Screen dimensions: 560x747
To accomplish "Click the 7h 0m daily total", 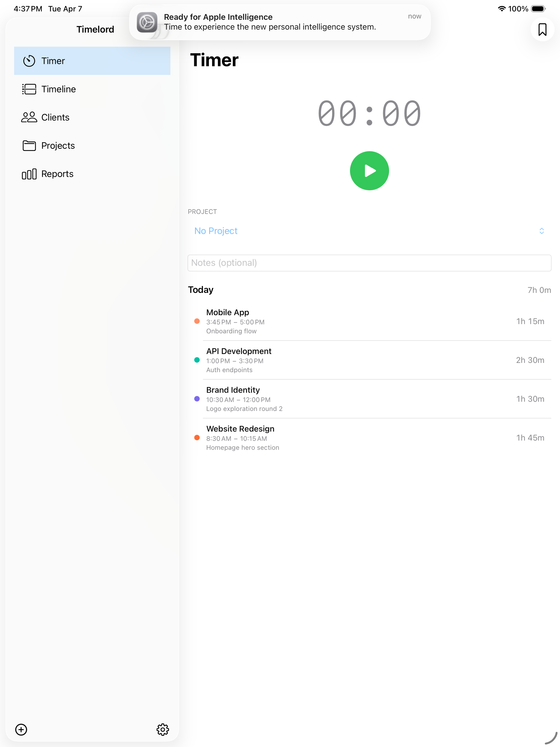I will tap(539, 290).
